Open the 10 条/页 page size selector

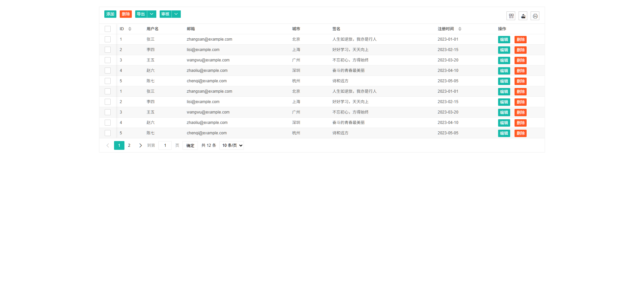[x=231, y=145]
